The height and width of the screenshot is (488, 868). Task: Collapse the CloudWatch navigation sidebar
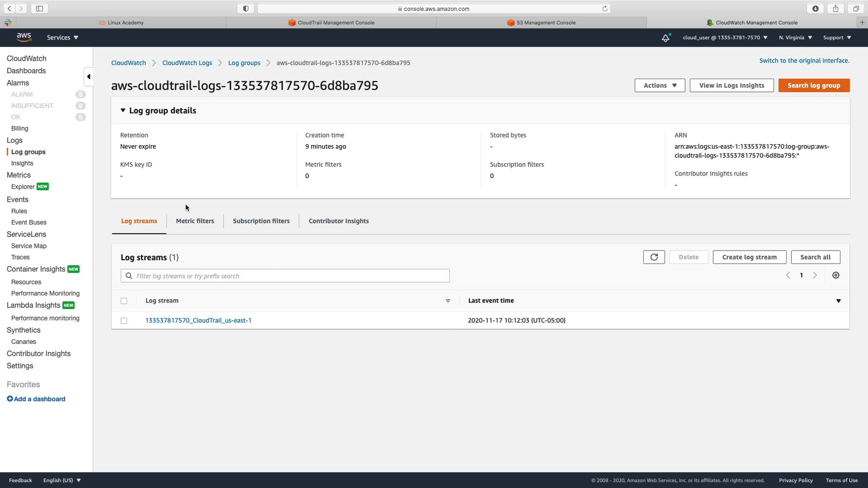pos(88,77)
